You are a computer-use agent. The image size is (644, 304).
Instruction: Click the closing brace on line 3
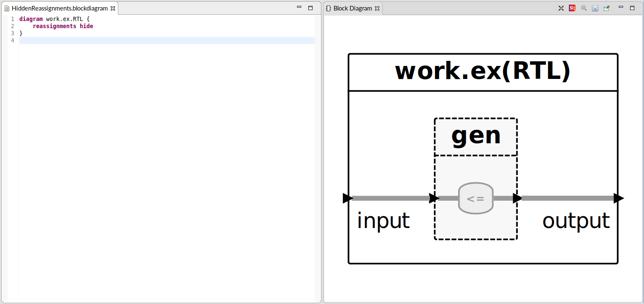[21, 33]
